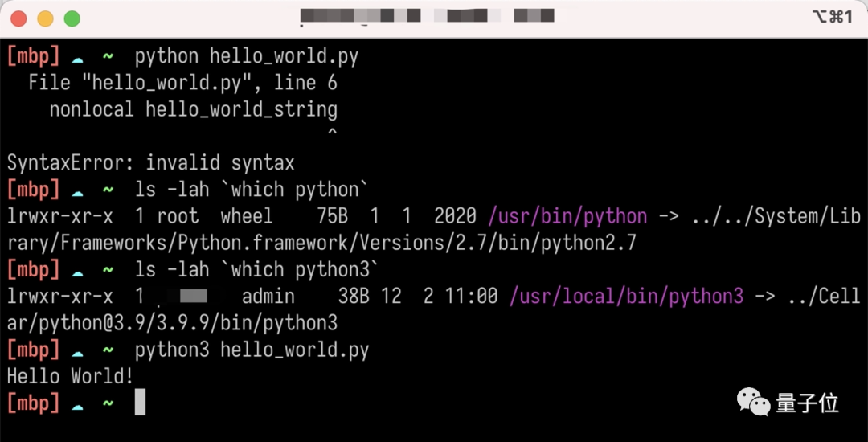Click the red close window button

tap(18, 18)
